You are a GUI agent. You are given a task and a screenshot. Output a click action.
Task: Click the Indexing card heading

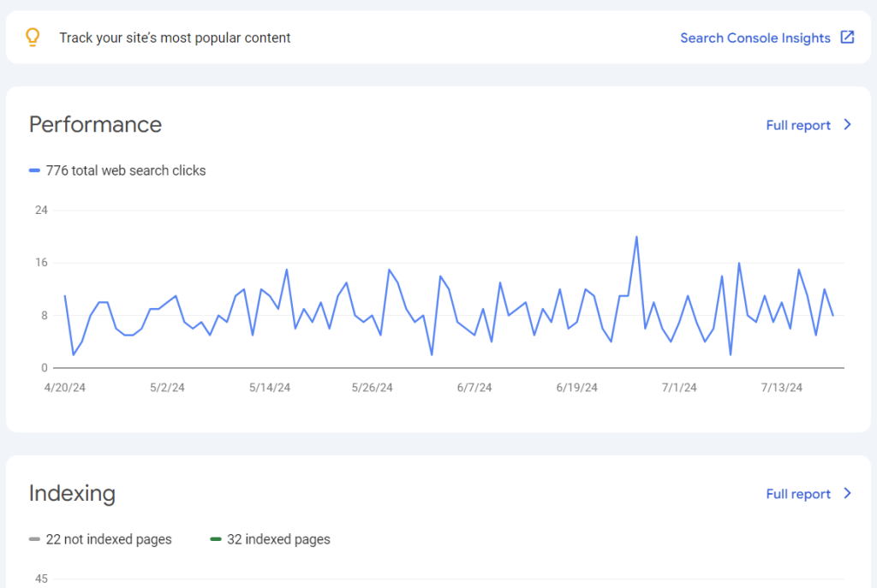[72, 494]
